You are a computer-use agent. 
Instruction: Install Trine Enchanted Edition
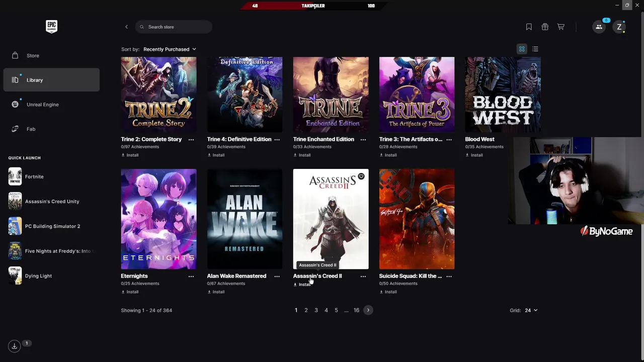point(302,155)
